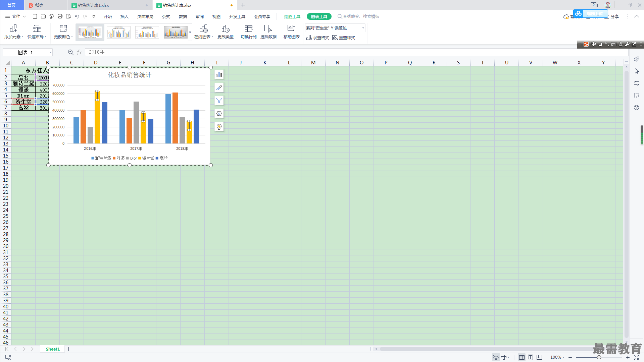Click the new document icon

tap(35, 16)
